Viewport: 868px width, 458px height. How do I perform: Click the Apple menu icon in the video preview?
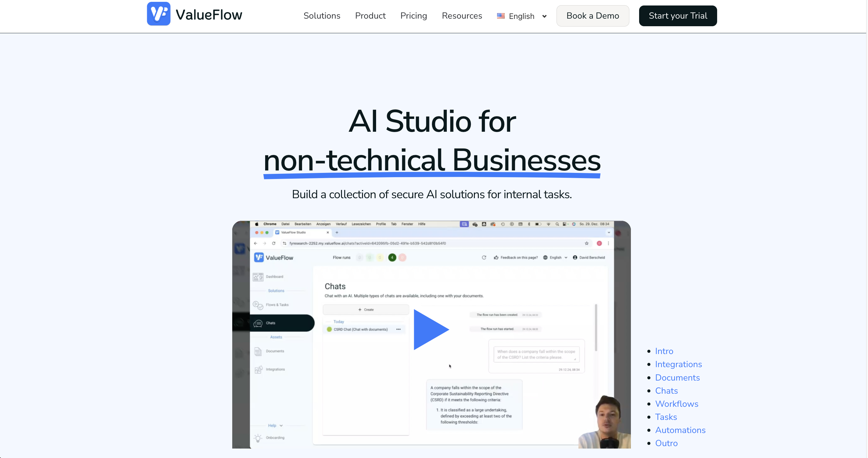[x=257, y=224]
